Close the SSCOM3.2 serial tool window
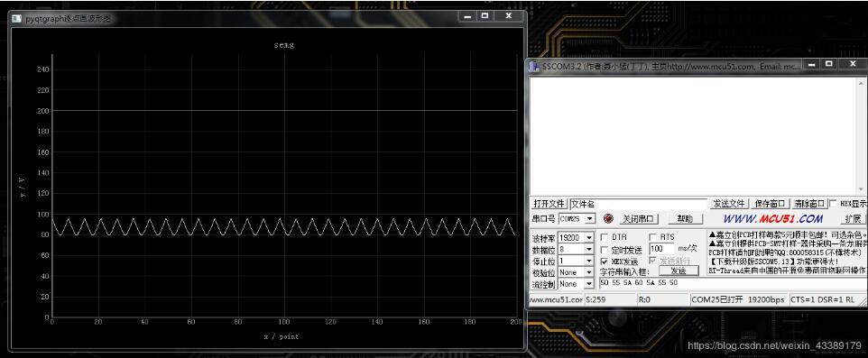Viewport: 868px width, 358px height. click(x=853, y=64)
